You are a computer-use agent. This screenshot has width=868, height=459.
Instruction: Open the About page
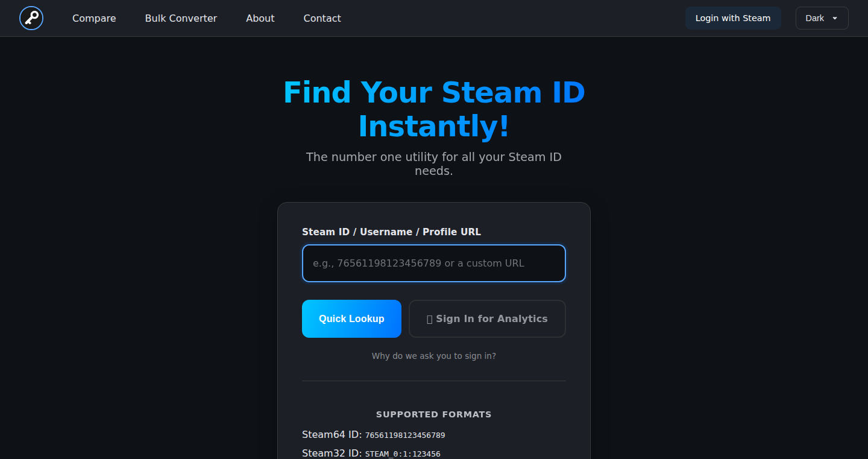260,18
